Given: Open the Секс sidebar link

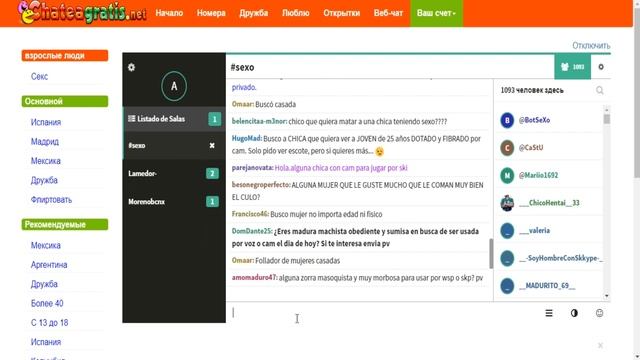Looking at the screenshot, I should [x=39, y=76].
